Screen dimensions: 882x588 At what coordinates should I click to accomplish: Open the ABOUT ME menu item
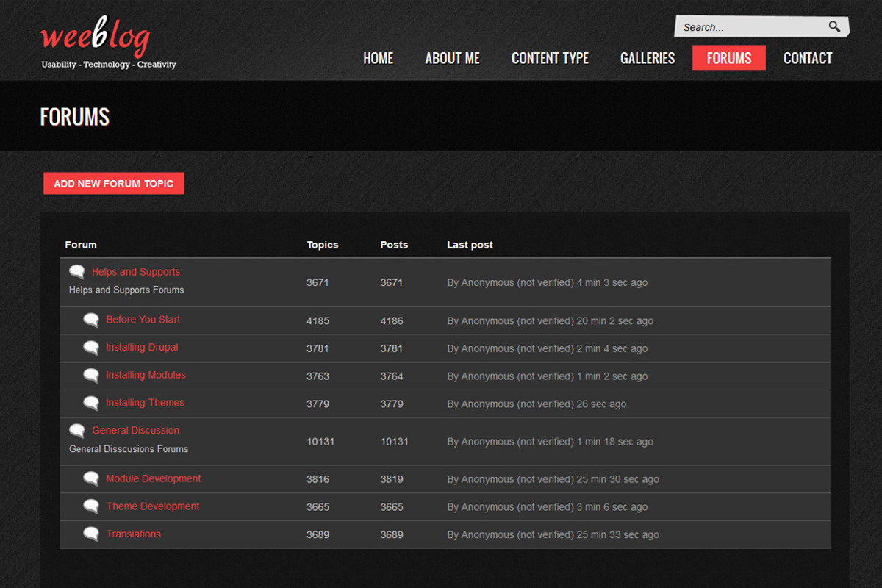[452, 58]
